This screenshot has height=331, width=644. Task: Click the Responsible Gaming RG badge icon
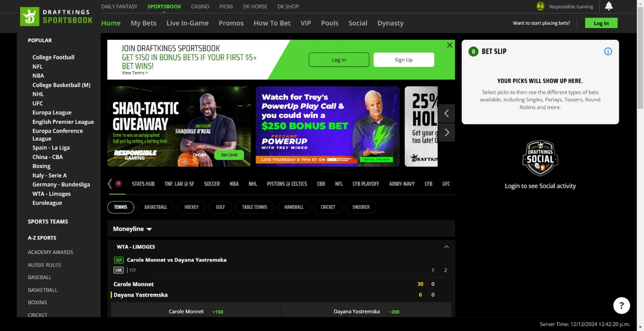[540, 6]
